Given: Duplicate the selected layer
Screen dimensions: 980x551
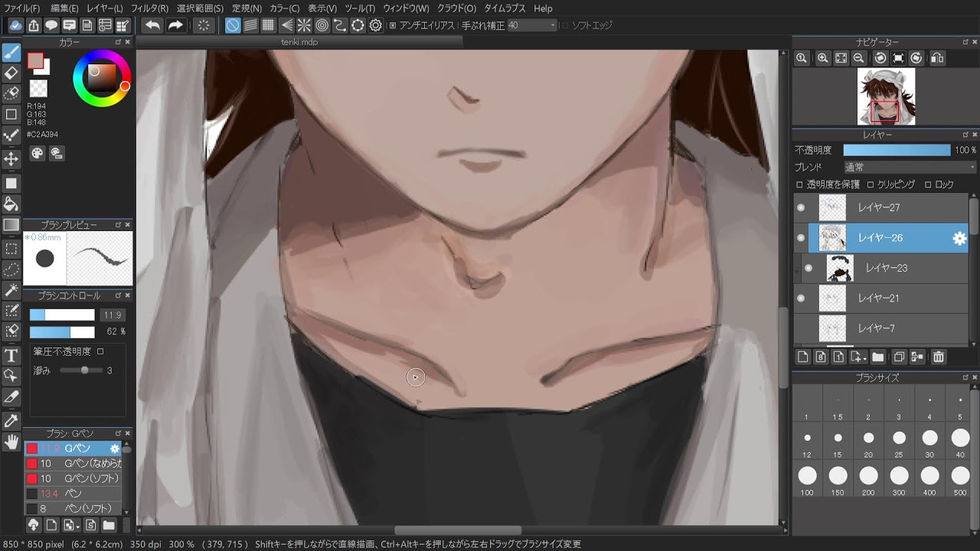Looking at the screenshot, I should click(x=900, y=357).
